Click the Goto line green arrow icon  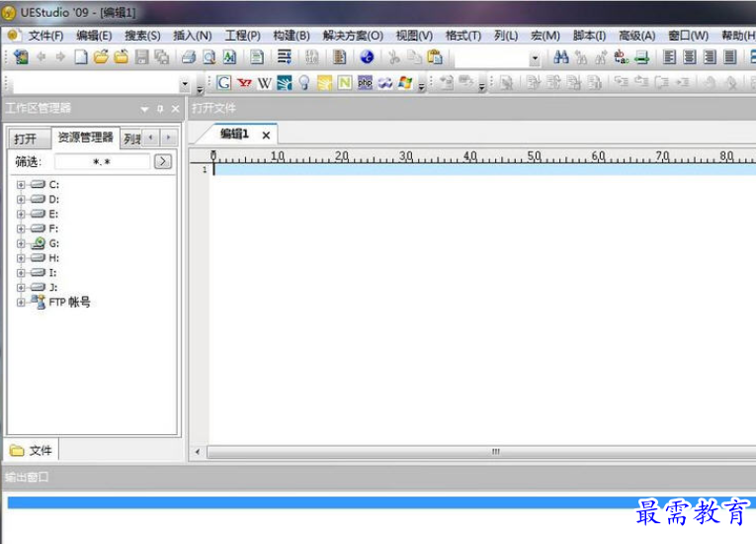641,57
